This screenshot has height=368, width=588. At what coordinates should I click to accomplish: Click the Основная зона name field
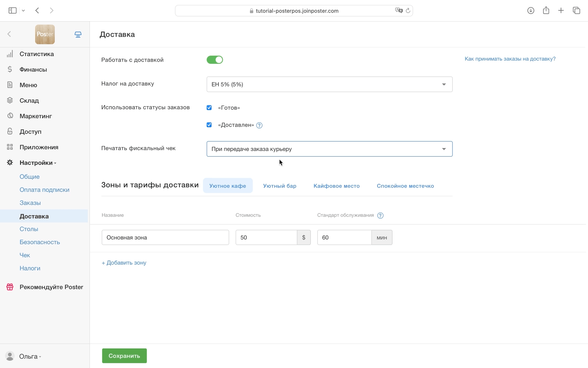pyautogui.click(x=165, y=238)
